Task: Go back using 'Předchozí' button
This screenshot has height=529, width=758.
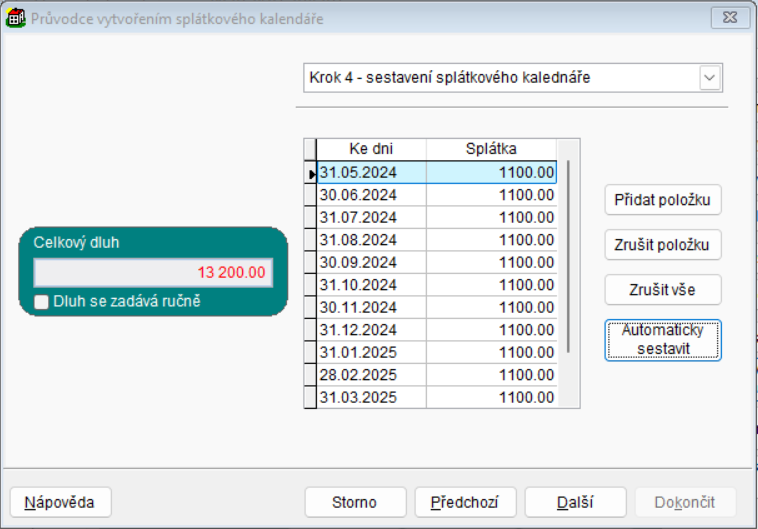Action: (x=465, y=501)
